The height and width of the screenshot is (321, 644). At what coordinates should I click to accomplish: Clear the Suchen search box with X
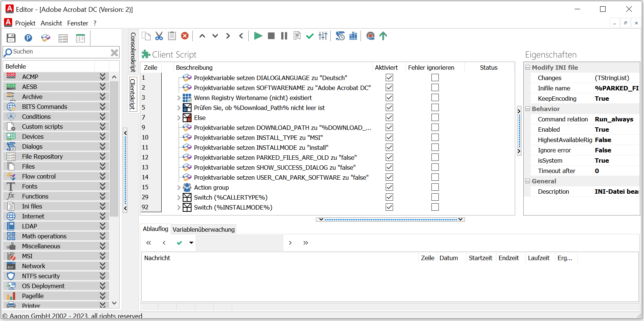114,53
